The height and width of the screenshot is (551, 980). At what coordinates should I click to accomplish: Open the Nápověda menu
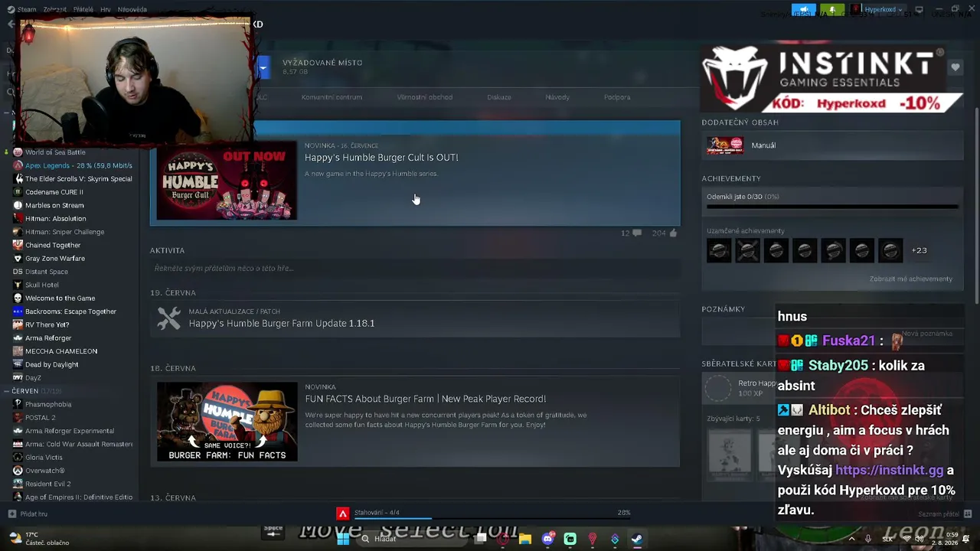[x=132, y=10]
